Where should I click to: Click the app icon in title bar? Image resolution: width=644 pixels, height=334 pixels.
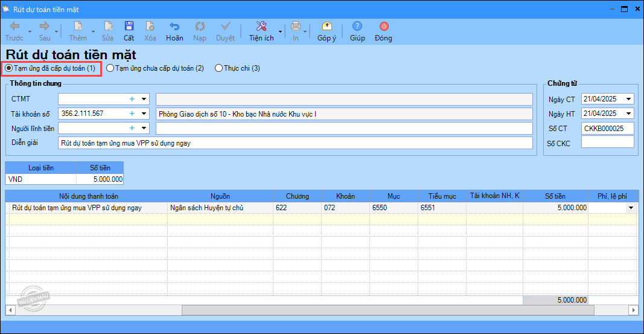click(6, 8)
